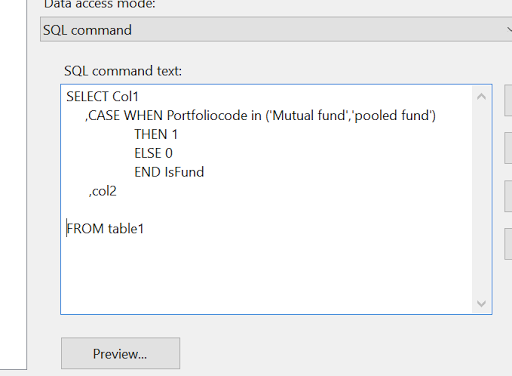
Task: Place cursor on the ELSE 0 line
Action: [x=153, y=153]
